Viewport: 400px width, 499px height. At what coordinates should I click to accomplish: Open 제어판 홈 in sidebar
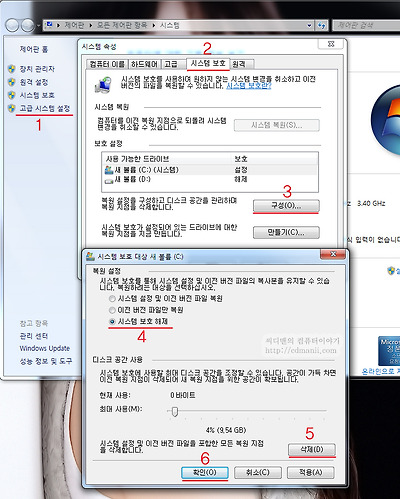[34, 49]
